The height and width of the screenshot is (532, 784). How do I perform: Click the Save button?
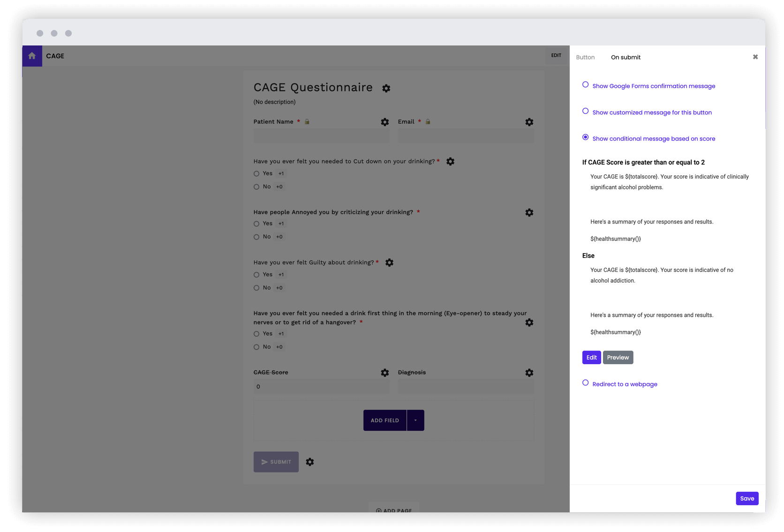(747, 498)
